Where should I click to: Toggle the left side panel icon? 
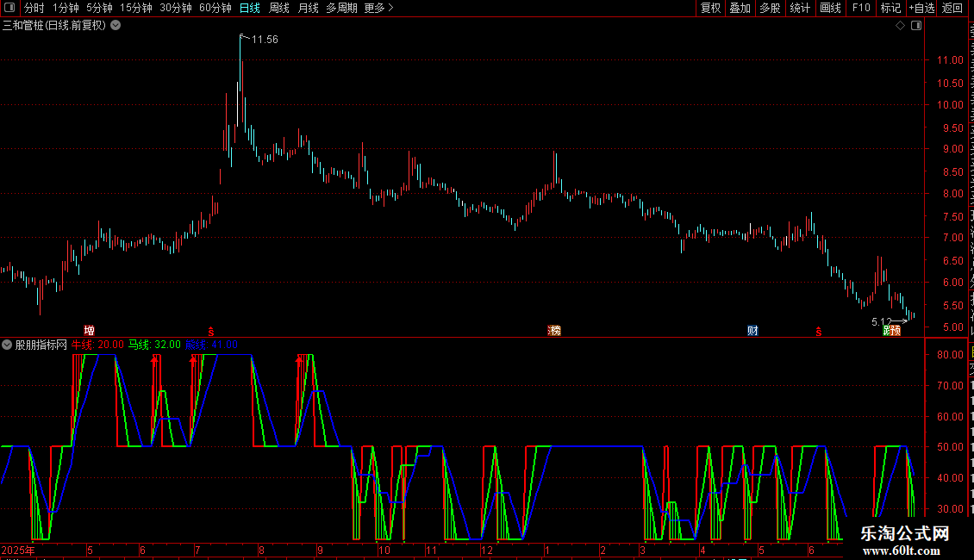(9, 8)
